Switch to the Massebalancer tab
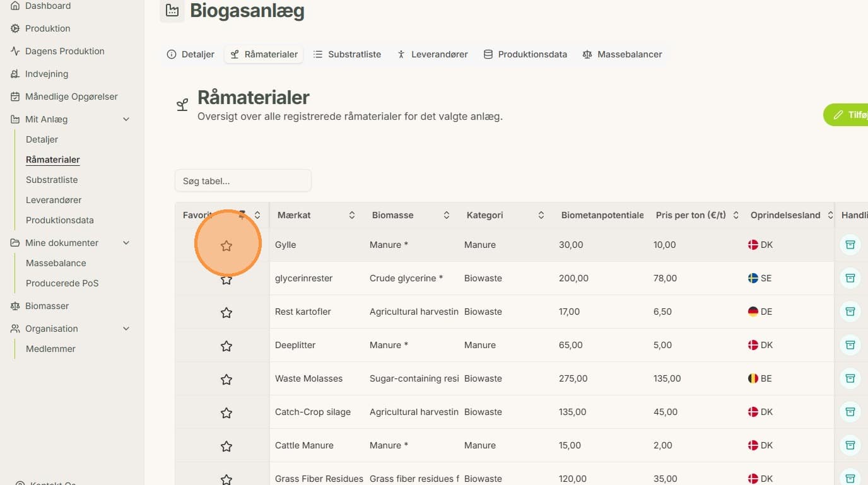This screenshot has height=485, width=868. (x=622, y=54)
